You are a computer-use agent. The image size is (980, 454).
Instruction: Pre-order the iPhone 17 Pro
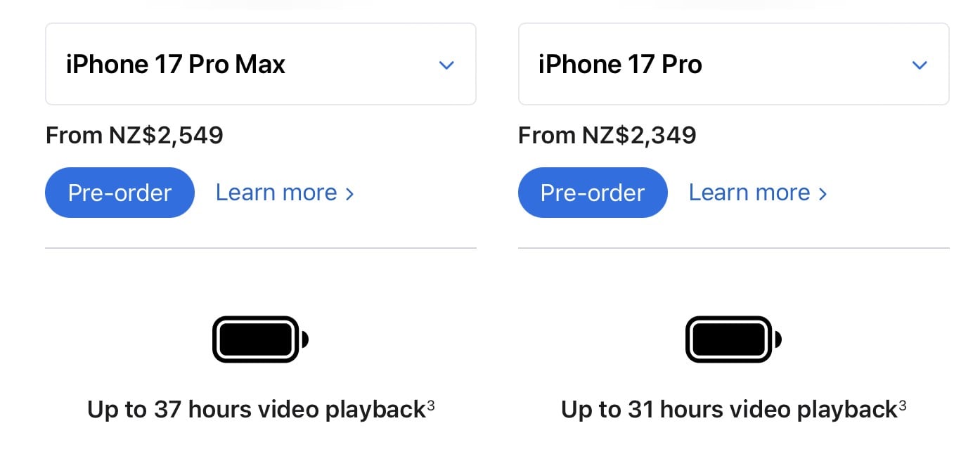point(592,193)
